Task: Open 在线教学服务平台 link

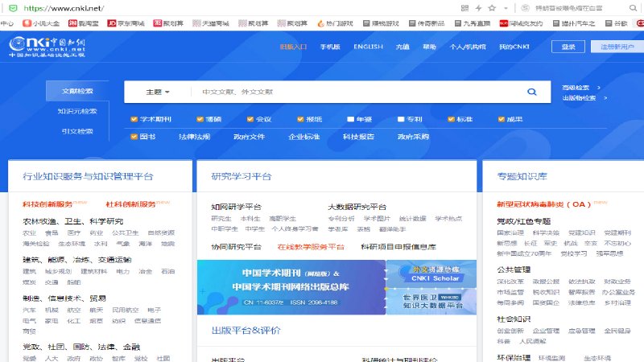Action: (x=311, y=247)
